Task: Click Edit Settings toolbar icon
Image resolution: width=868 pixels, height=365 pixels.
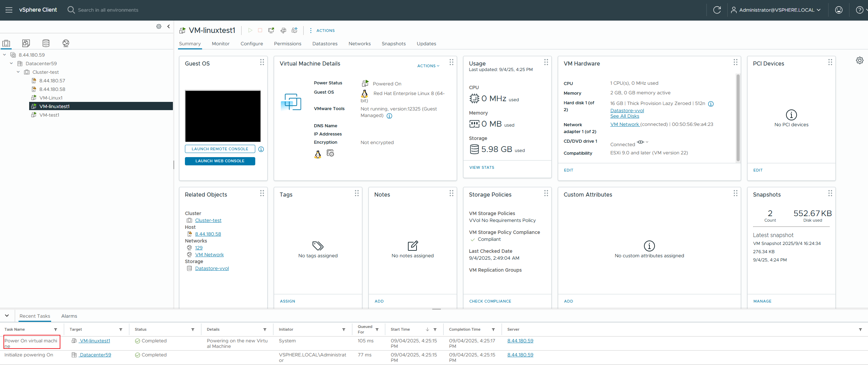Action: [283, 31]
